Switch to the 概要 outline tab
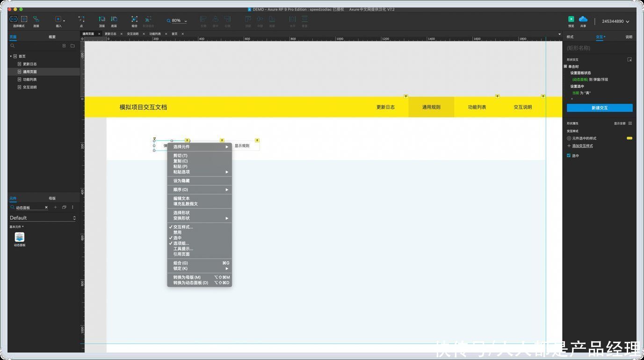The width and height of the screenshot is (644, 360). pyautogui.click(x=52, y=37)
